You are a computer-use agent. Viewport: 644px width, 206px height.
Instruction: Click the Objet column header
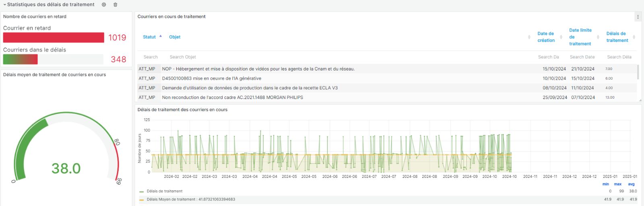click(175, 37)
